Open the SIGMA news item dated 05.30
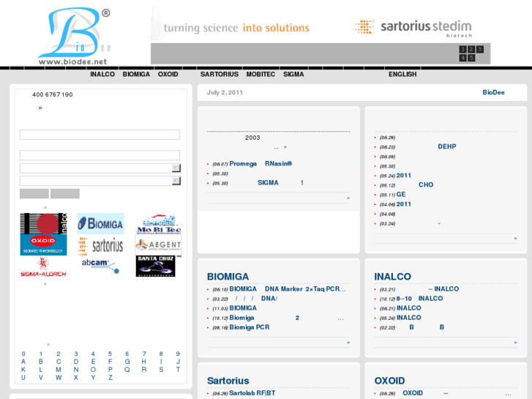This screenshot has width=532, height=399. [x=280, y=183]
